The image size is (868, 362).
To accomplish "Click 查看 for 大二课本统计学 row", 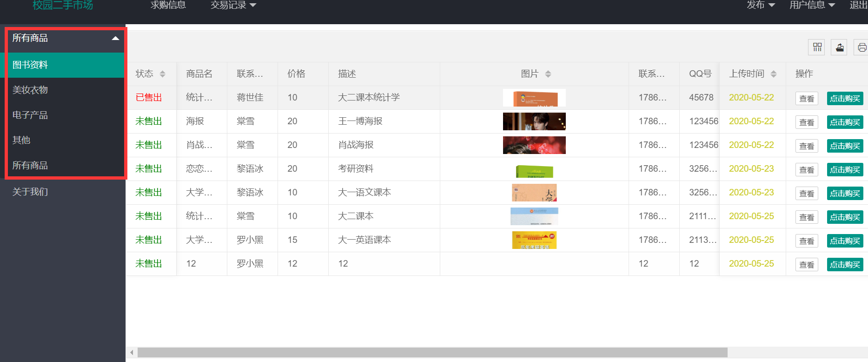I will (807, 99).
